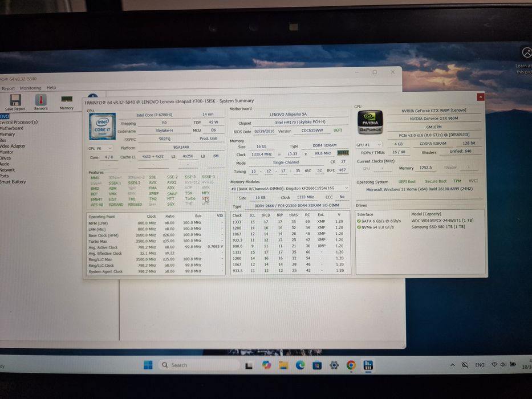Click the Intel Core i7-6700HQ field

155,115
